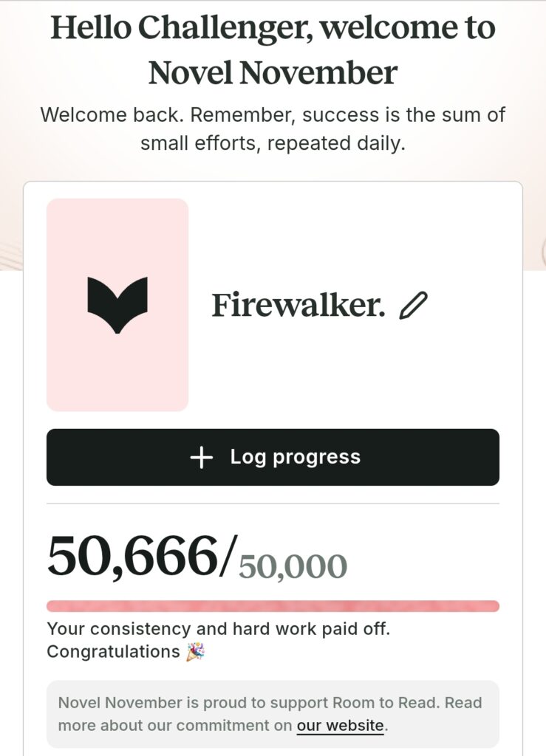
Task: Click the Firewalker project title
Action: point(298,305)
